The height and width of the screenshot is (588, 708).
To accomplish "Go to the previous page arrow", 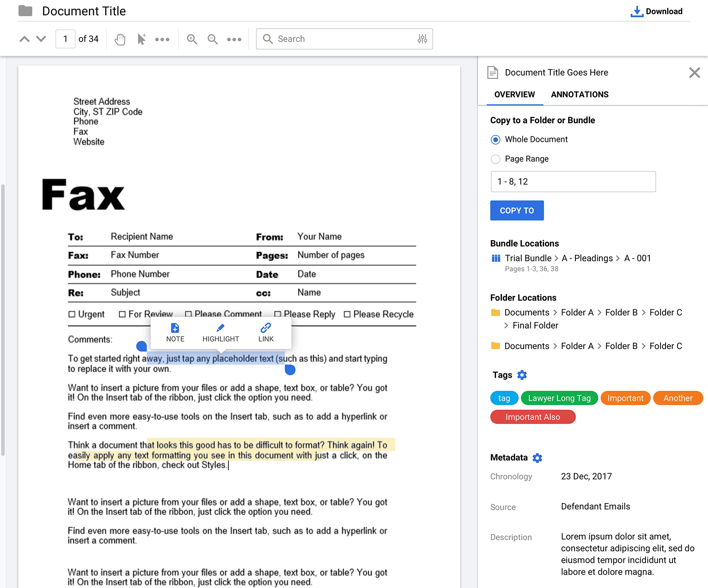I will pyautogui.click(x=24, y=39).
